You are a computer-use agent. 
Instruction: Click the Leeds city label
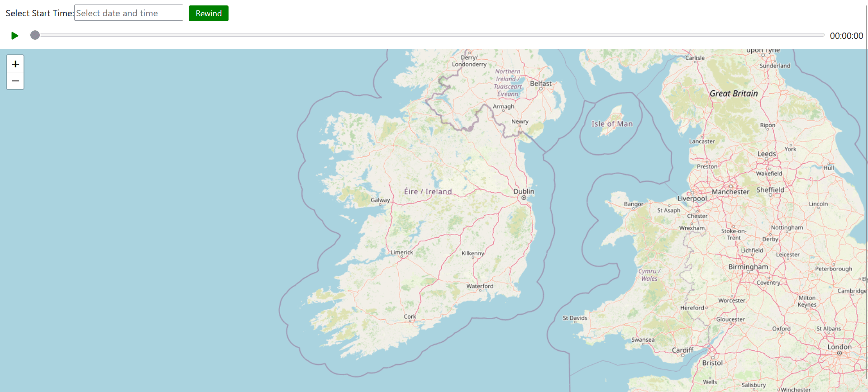[x=767, y=154]
